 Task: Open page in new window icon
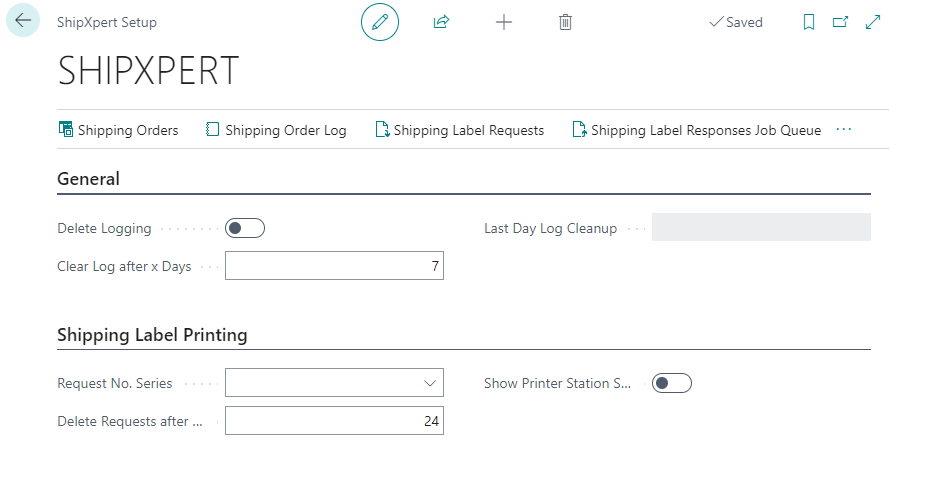click(x=840, y=22)
